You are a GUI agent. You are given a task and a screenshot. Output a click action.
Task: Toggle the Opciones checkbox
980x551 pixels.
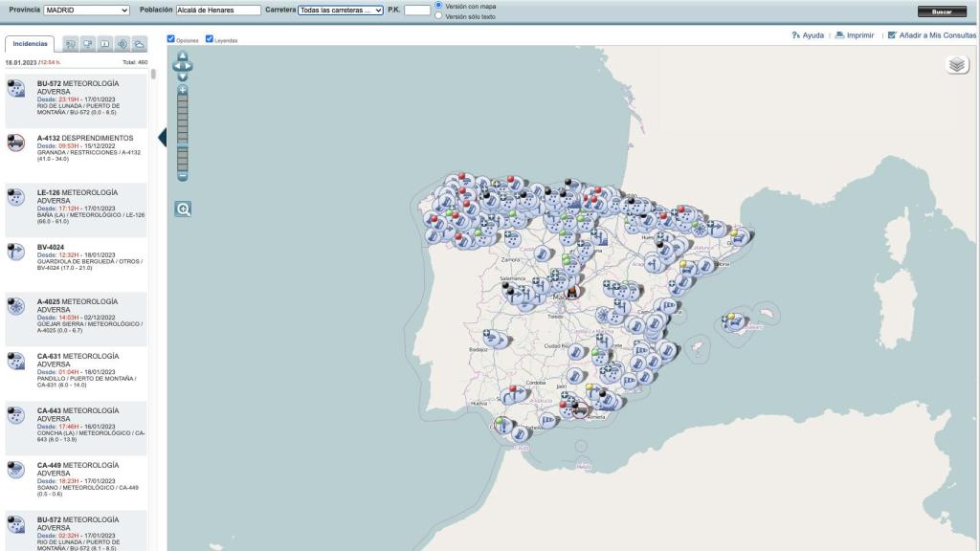[x=170, y=38]
